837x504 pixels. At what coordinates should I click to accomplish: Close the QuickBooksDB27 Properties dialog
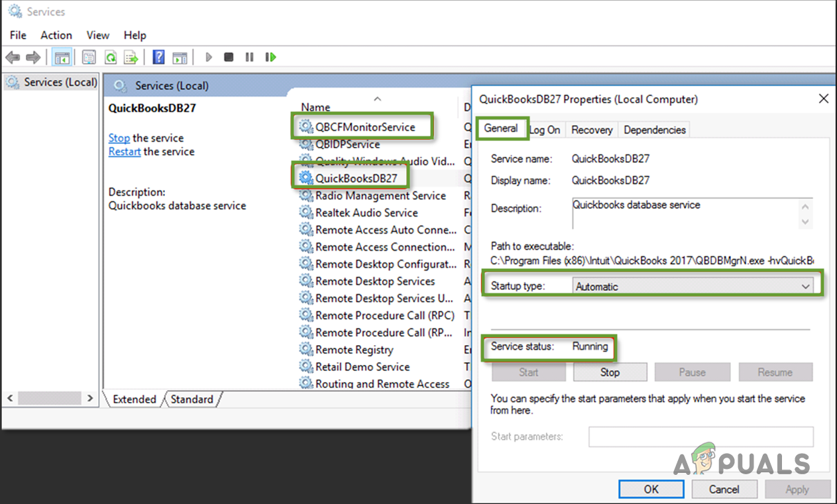[824, 99]
